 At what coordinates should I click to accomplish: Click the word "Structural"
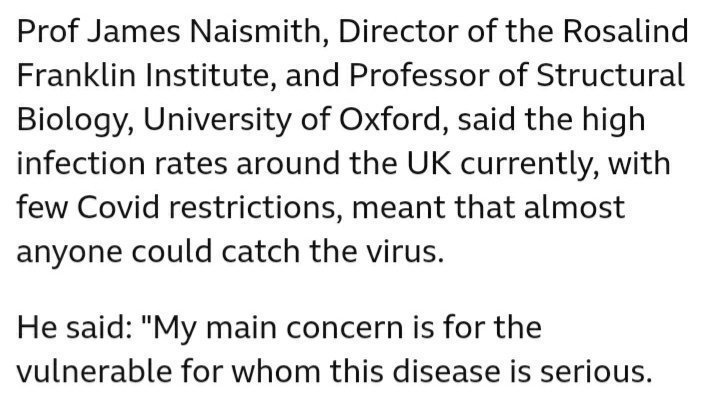614,76
